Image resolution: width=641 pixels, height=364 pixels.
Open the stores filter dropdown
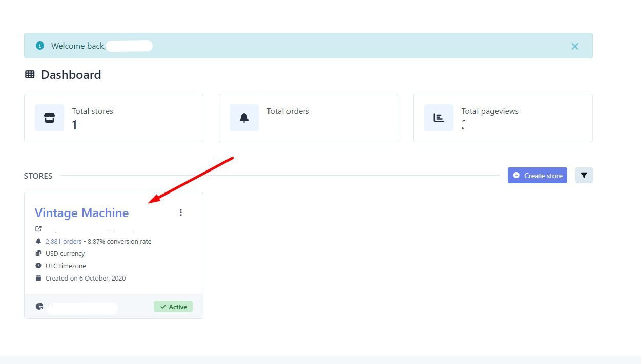pyautogui.click(x=584, y=176)
